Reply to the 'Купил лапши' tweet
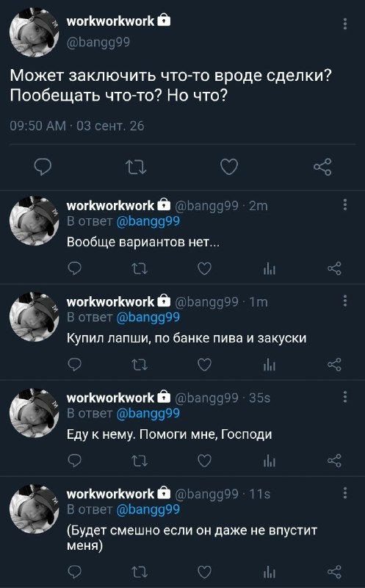 [x=75, y=365]
